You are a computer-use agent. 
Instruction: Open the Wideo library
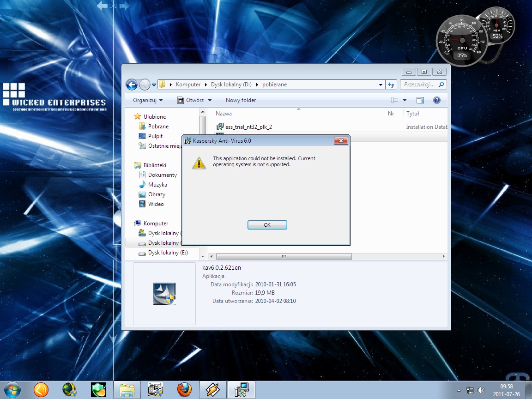[x=156, y=204]
